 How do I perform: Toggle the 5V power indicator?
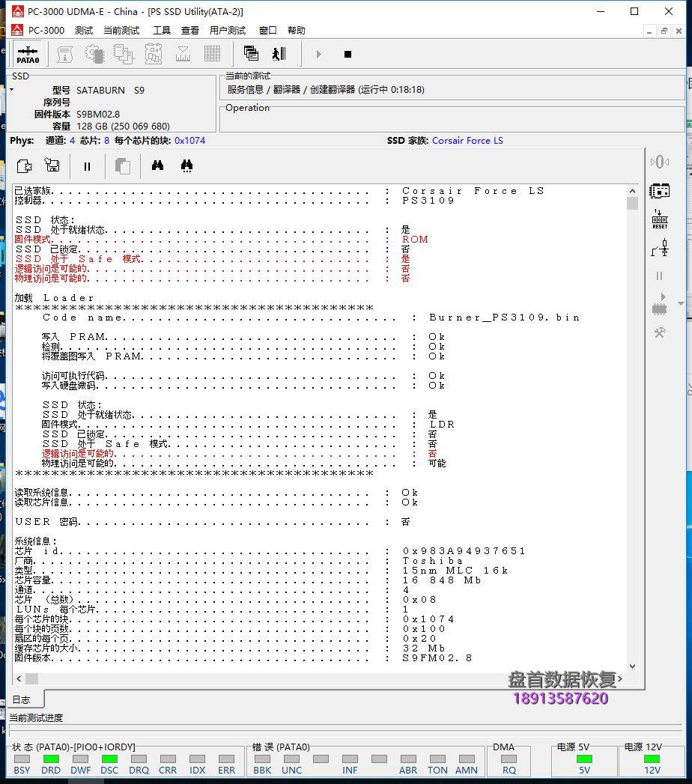(584, 759)
